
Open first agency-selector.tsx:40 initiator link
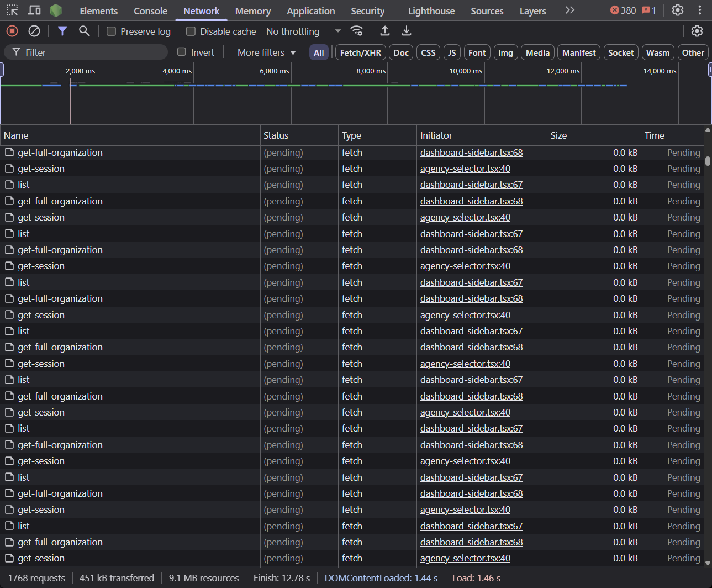click(465, 169)
